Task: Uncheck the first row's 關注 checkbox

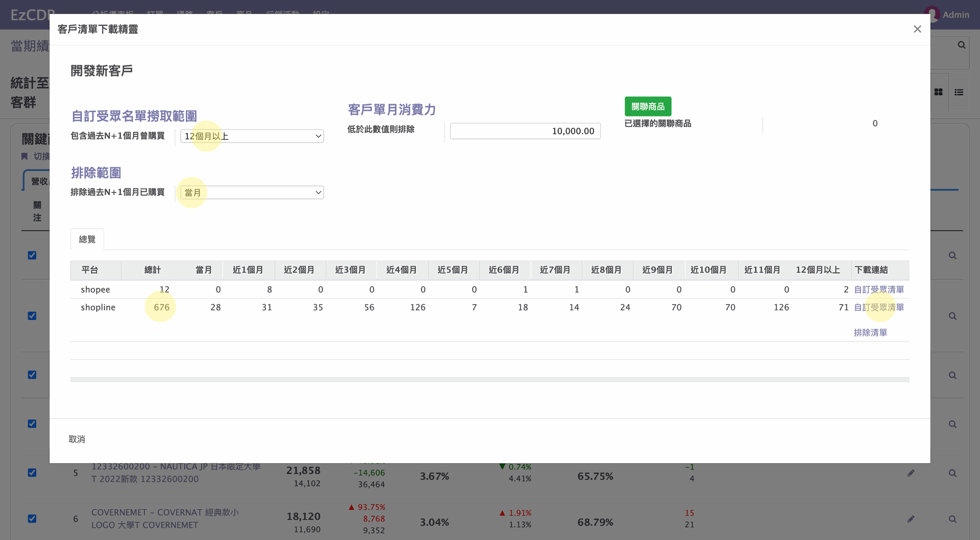Action: pos(32,255)
